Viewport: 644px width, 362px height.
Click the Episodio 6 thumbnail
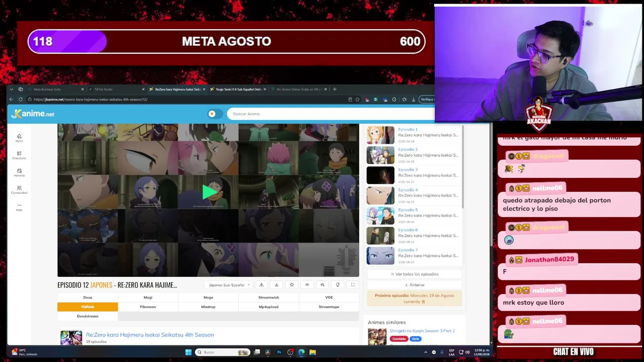point(380,235)
